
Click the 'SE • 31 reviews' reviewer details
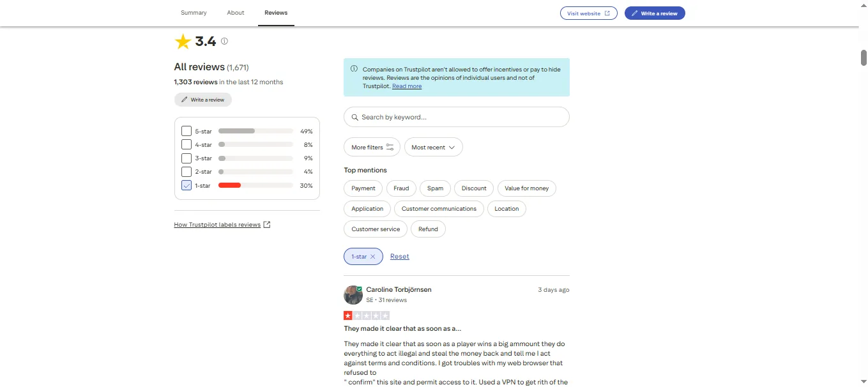coord(386,300)
